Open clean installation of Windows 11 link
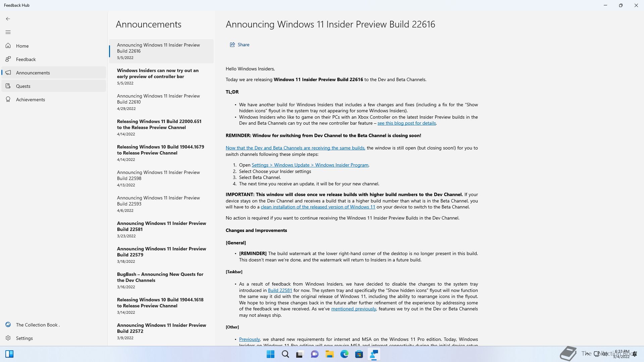This screenshot has height=362, width=644. [318, 207]
